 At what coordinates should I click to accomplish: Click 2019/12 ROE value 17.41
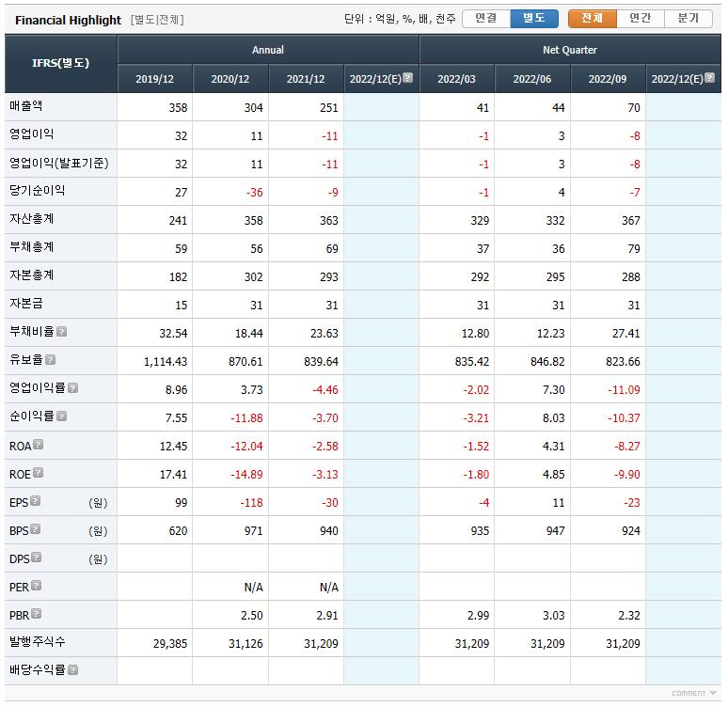(173, 475)
